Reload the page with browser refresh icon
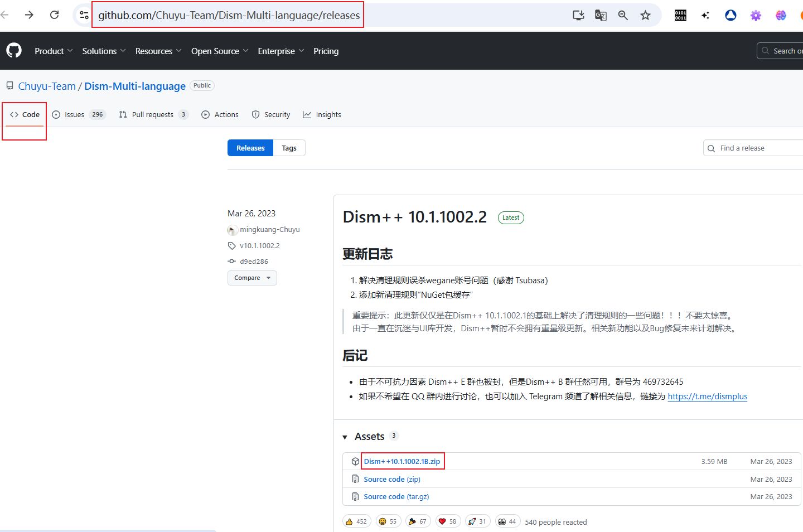 55,15
